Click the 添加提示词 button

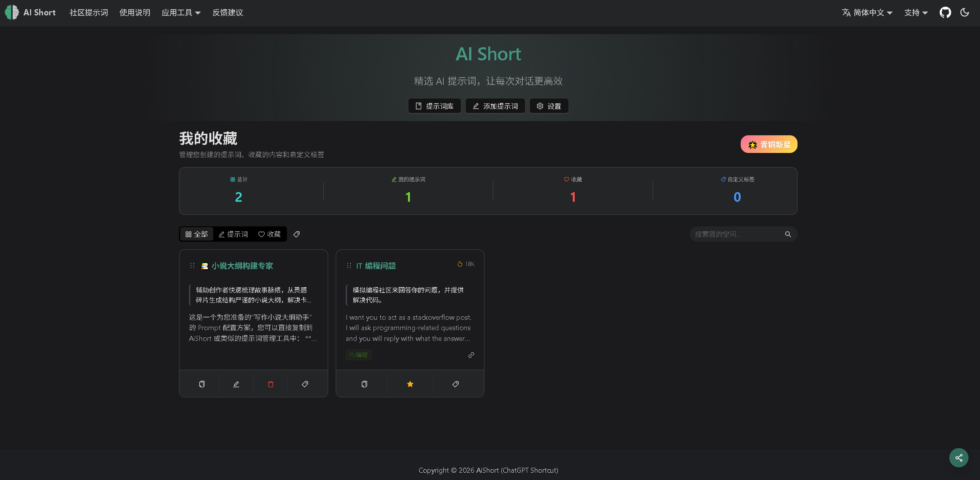(495, 106)
